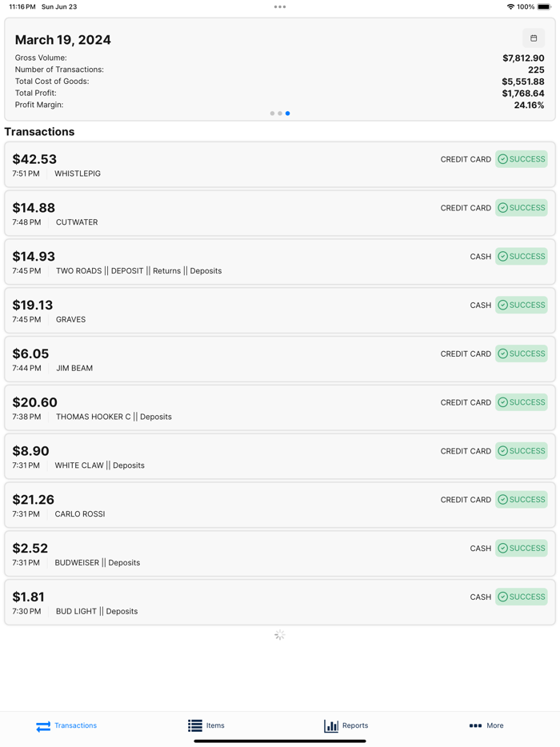560x747 pixels.
Task: Click the SUCCESS badge on the BUD LIGHT transaction
Action: coord(522,597)
